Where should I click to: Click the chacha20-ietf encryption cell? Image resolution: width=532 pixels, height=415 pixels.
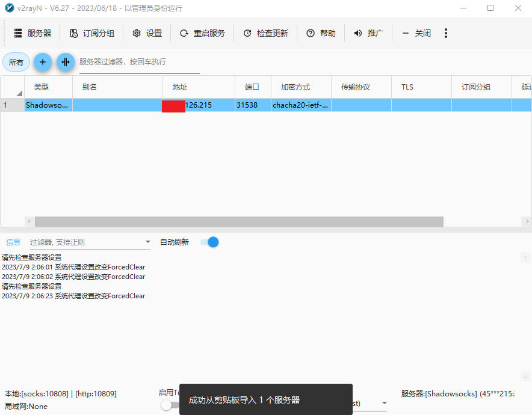pos(301,105)
